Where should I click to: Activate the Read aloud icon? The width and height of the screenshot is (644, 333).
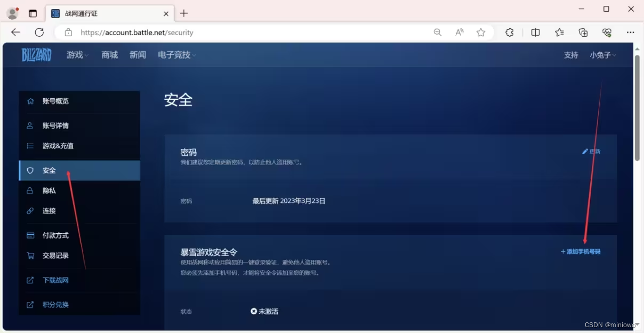click(459, 33)
